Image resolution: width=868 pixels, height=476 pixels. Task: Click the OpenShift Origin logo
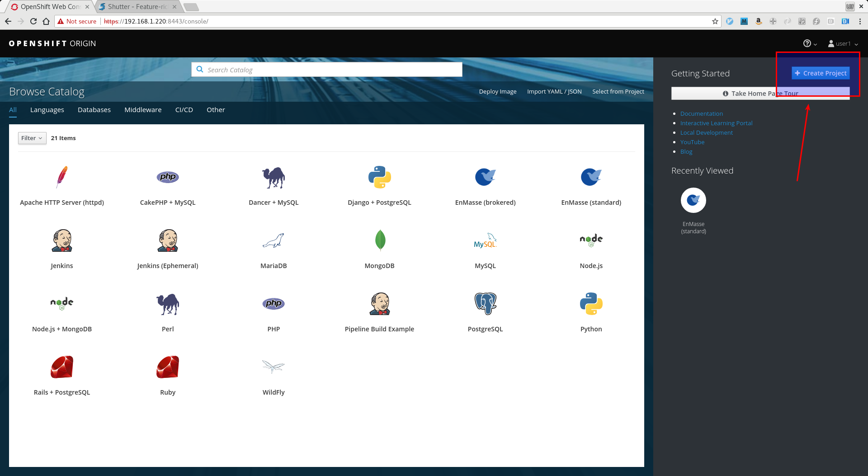[52, 43]
